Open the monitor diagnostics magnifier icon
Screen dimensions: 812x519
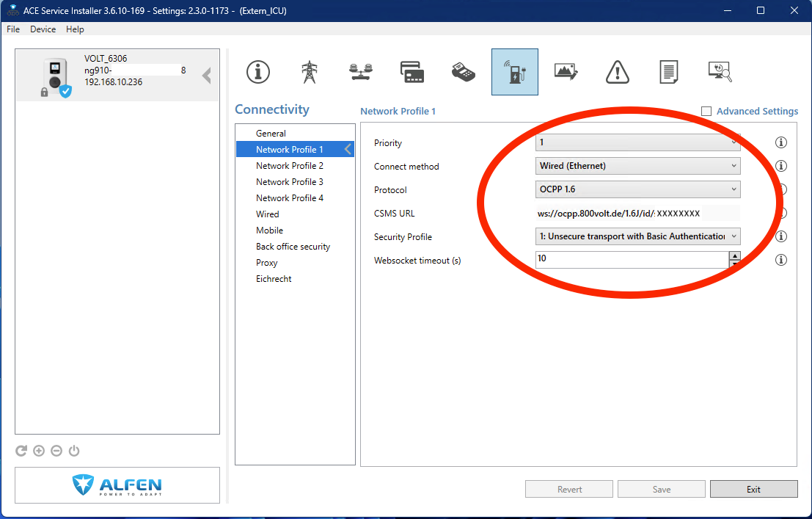point(720,72)
